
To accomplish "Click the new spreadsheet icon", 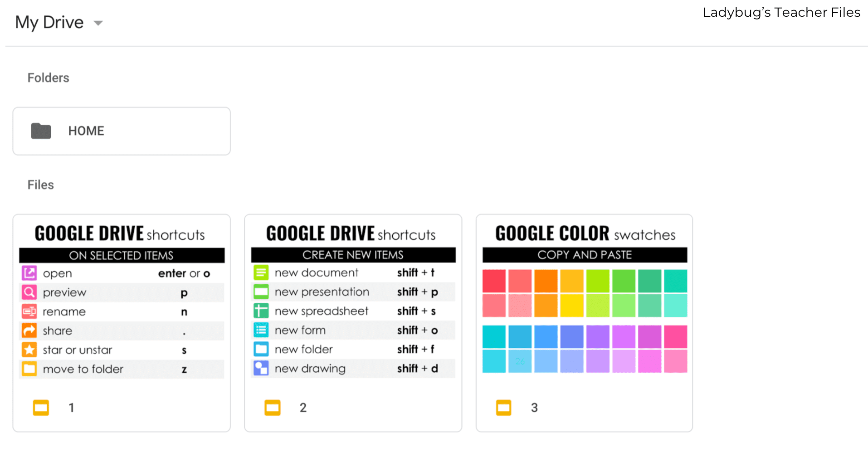I will pos(261,311).
